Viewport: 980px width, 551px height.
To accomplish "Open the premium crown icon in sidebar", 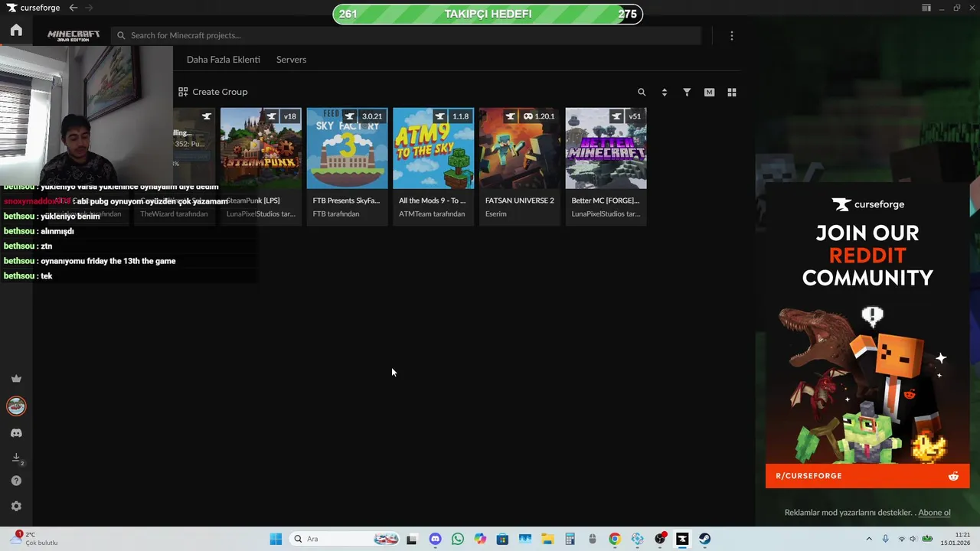I will 16,378.
